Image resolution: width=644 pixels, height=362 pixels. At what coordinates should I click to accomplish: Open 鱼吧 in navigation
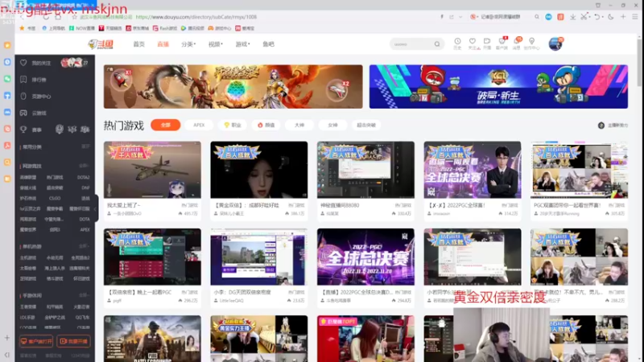pyautogui.click(x=268, y=44)
